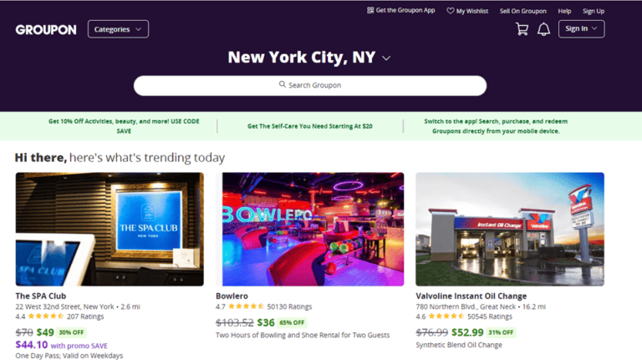Click the Bowlero star rating
The height and width of the screenshot is (364, 642).
[x=247, y=306]
